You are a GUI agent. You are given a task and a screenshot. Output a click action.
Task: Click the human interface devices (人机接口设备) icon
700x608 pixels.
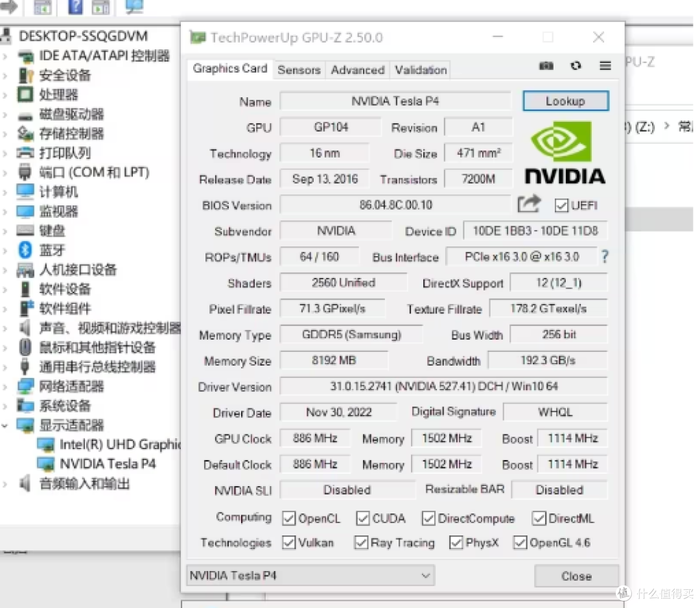coord(25,270)
